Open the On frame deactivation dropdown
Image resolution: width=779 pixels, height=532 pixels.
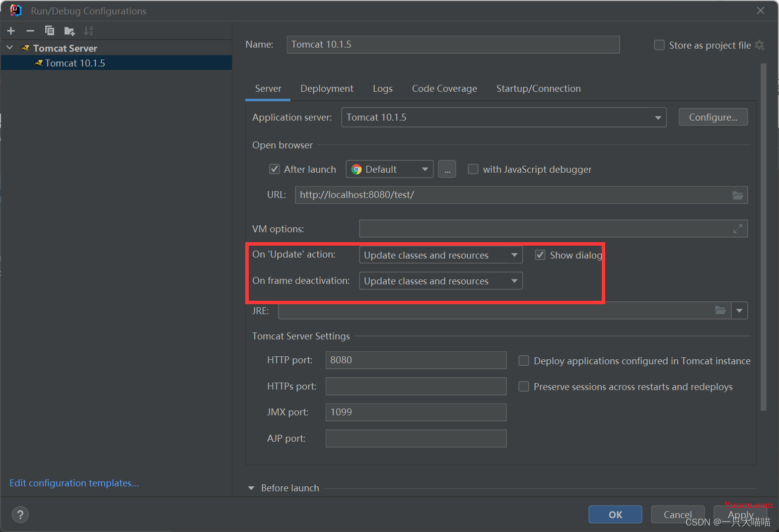pyautogui.click(x=441, y=281)
